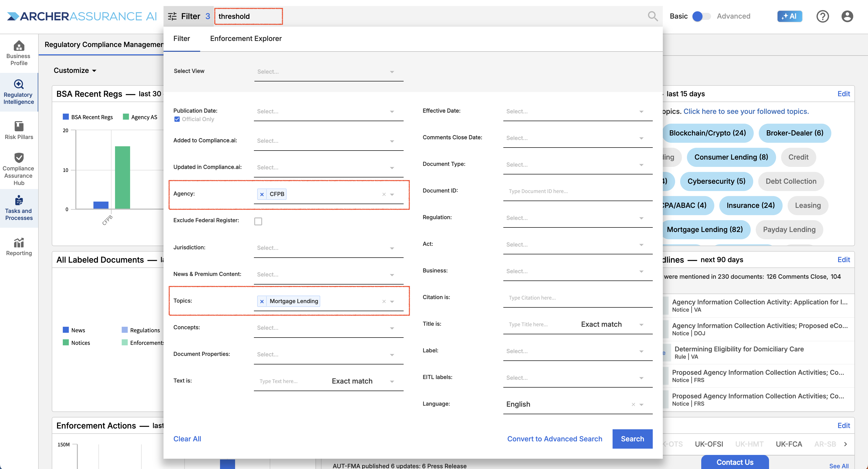This screenshot has width=868, height=469.
Task: Click the green CFPB chart bar
Action: point(122,177)
